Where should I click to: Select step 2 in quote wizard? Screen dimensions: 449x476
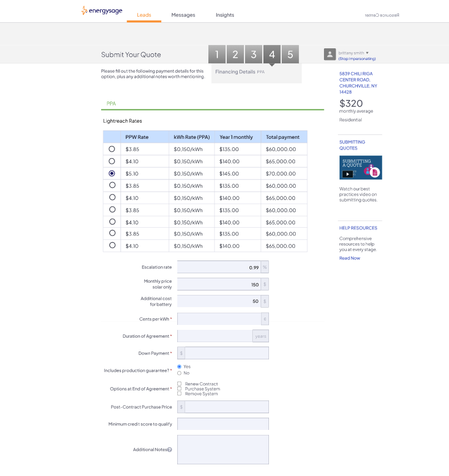pyautogui.click(x=235, y=54)
